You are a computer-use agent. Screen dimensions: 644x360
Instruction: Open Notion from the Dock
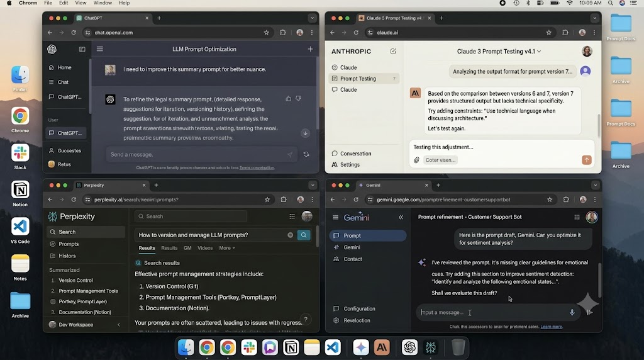pos(291,347)
